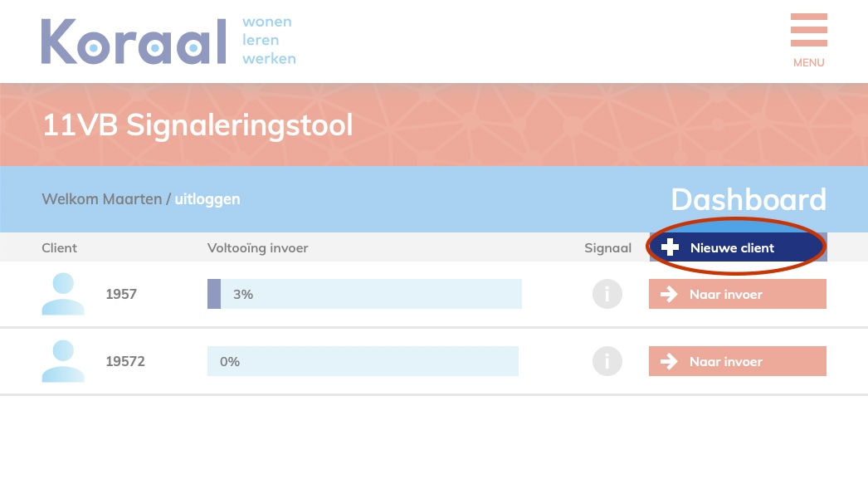Go to Naar invoer for client 19572
The width and height of the screenshot is (868, 484).
tap(737, 361)
